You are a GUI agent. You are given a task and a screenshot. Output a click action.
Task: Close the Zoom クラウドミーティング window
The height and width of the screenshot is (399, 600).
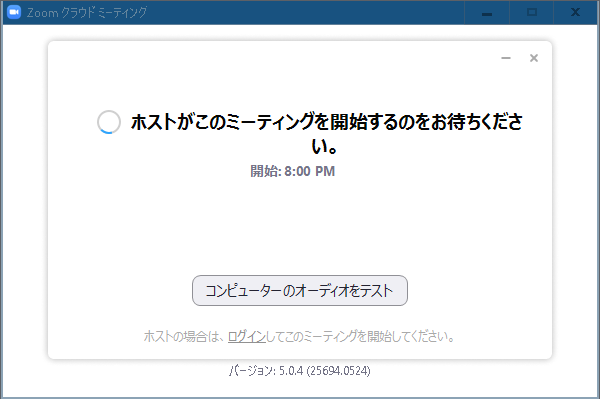(x=576, y=13)
